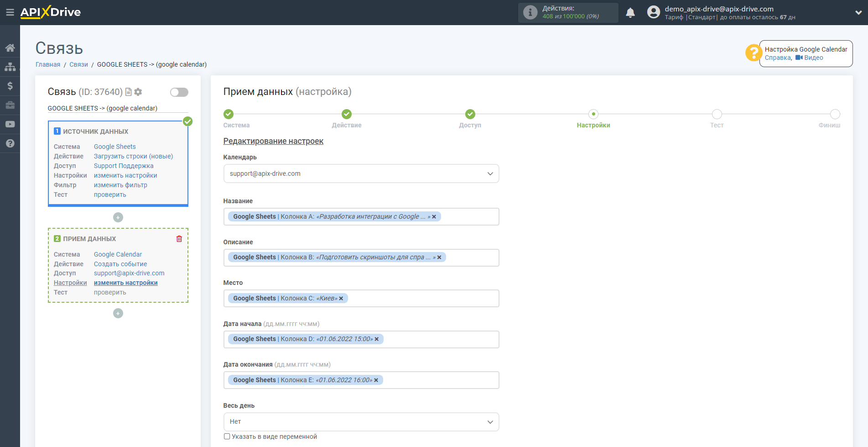868x447 pixels.
Task: Click изменить фильтр link
Action: pos(120,185)
